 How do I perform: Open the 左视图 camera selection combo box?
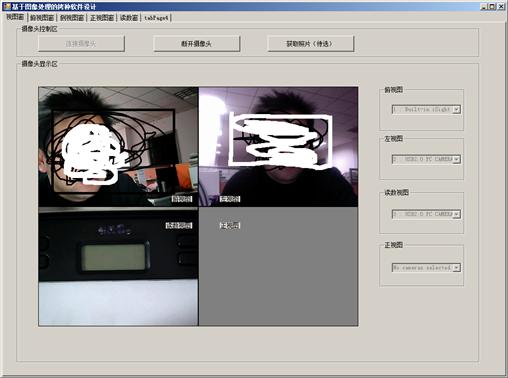pos(426,159)
